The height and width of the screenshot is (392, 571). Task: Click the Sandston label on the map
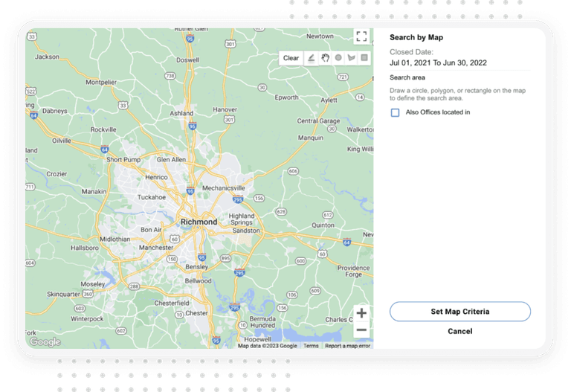246,231
